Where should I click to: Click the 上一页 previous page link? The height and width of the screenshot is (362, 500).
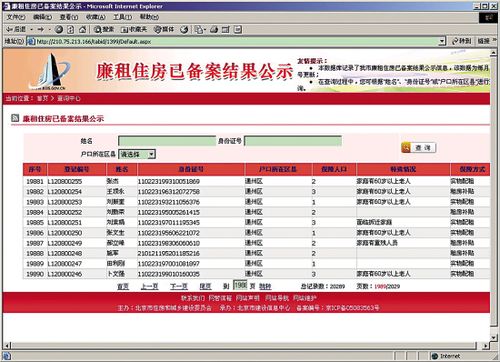pyautogui.click(x=149, y=286)
